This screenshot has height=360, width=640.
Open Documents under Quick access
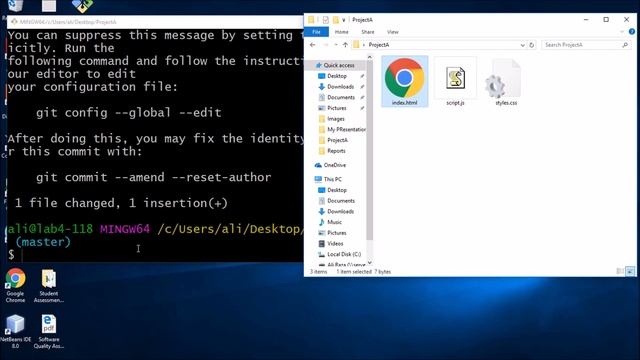(x=340, y=97)
